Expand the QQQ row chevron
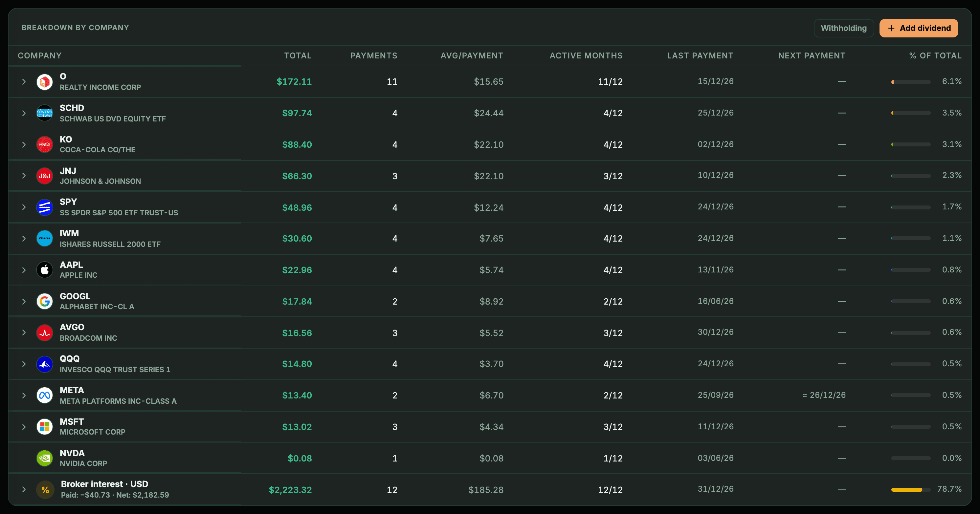Screen dimensions: 980x514 [24, 364]
